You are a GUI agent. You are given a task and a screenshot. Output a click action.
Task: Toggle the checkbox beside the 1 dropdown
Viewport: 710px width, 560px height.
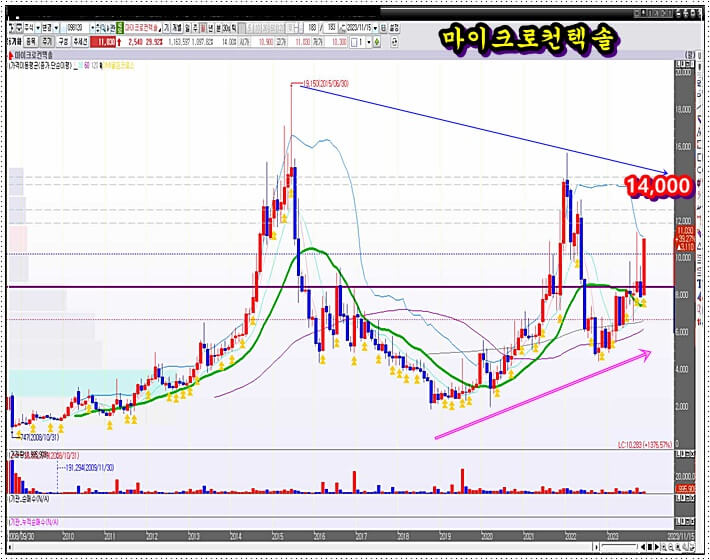coord(354,43)
